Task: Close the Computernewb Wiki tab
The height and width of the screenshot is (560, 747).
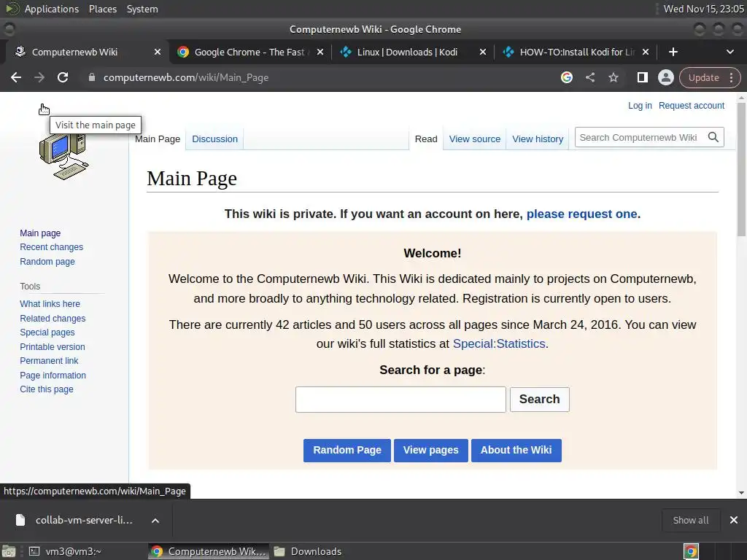Action: (x=158, y=52)
